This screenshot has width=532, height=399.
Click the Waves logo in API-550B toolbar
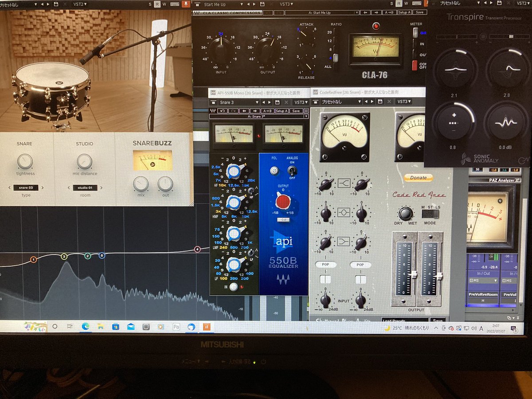[x=212, y=111]
